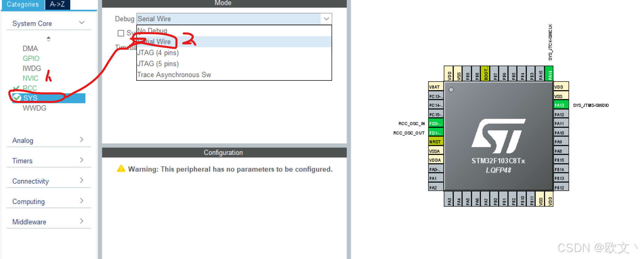Click the SYS_JTMS-SWDIO pin label

coord(591,105)
